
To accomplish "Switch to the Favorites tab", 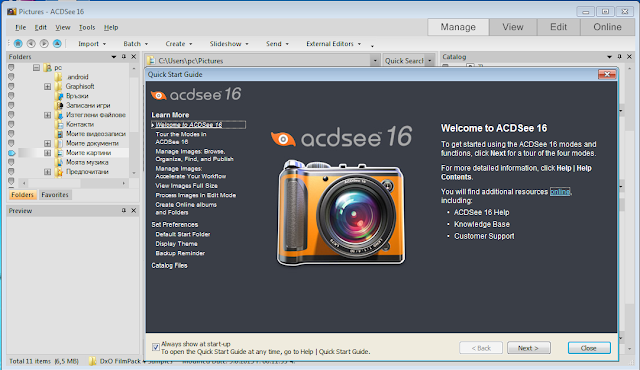I will [55, 195].
